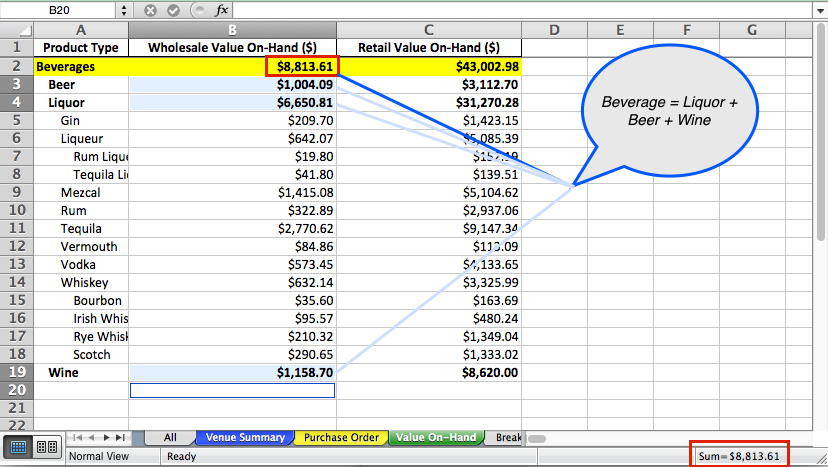This screenshot has width=828, height=467.
Task: Switch to Page Layout view icon
Action: coord(47,447)
